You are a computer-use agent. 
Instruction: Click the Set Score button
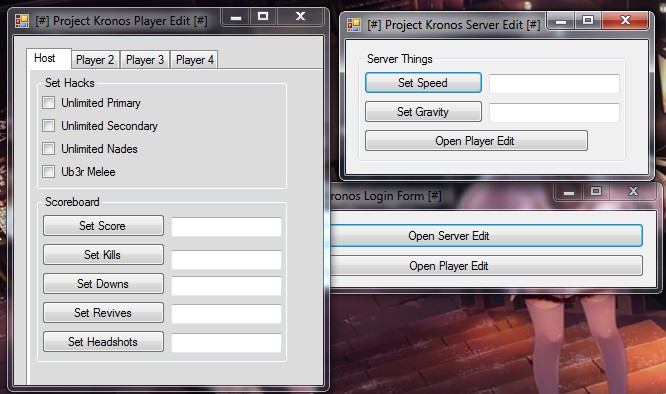click(103, 225)
